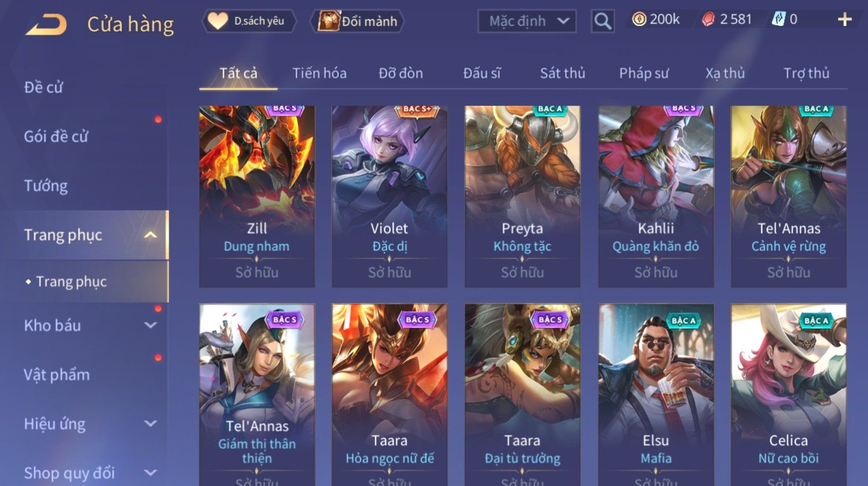Open the Mặc định sort dropdown

click(x=527, y=21)
